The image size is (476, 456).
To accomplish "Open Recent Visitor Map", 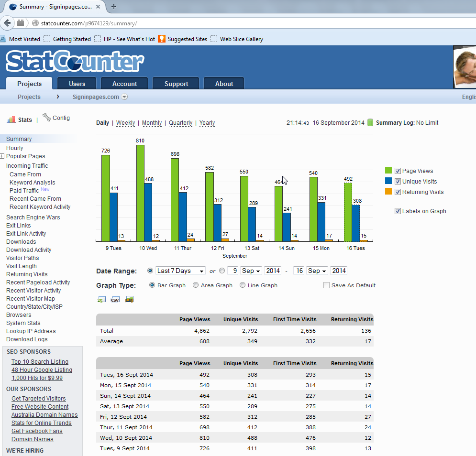I will coord(30,299).
